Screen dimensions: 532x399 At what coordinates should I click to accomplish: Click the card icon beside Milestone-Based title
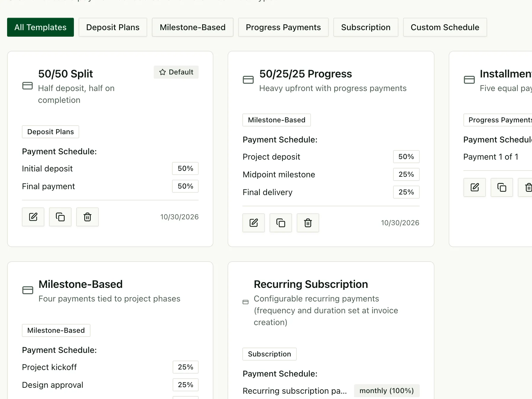(x=28, y=290)
